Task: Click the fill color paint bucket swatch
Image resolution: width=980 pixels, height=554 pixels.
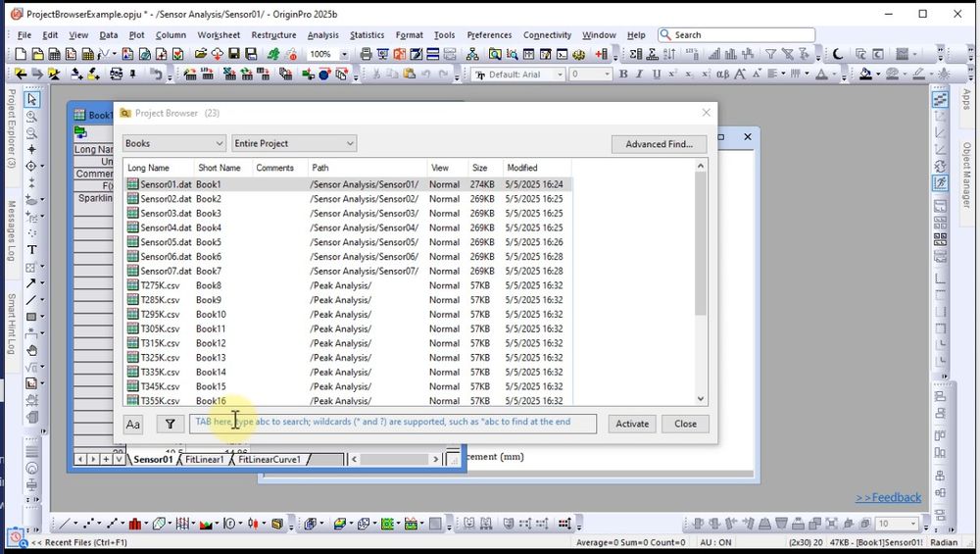Action: tap(865, 75)
